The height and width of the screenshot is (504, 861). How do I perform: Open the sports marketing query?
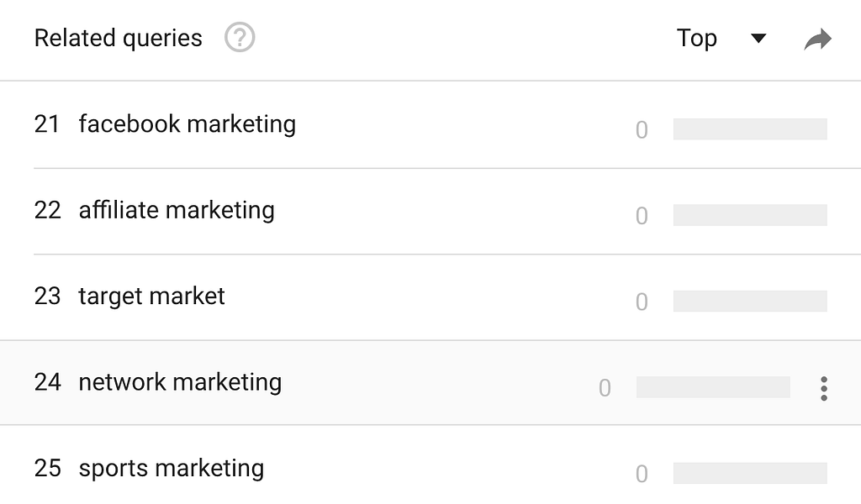pyautogui.click(x=172, y=469)
